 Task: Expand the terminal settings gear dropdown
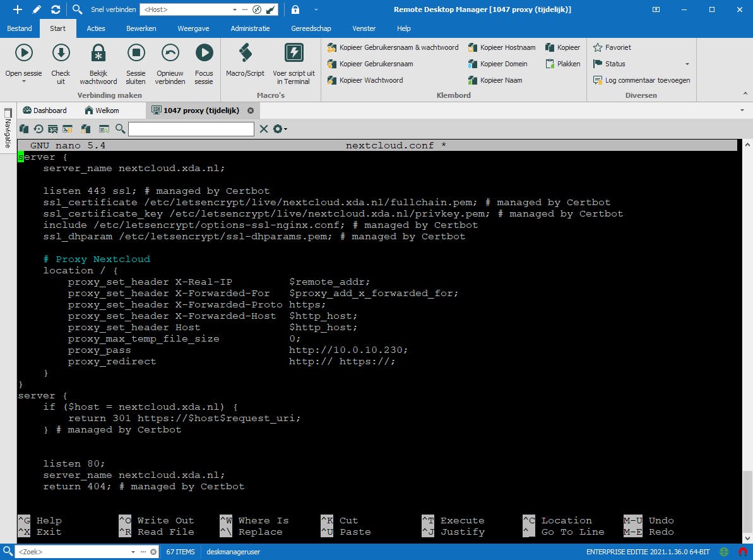coord(280,129)
